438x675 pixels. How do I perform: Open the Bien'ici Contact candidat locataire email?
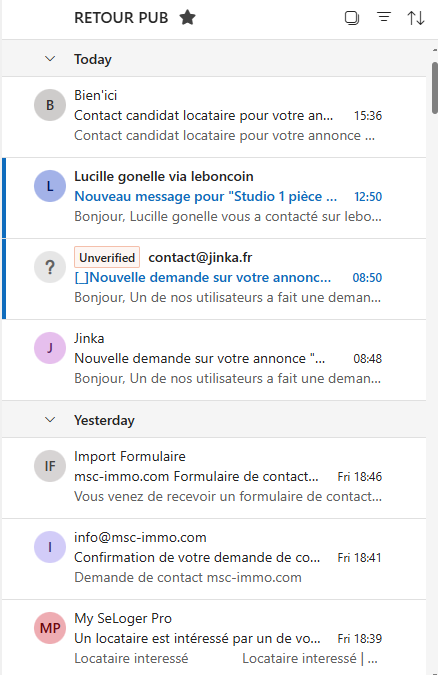click(214, 117)
